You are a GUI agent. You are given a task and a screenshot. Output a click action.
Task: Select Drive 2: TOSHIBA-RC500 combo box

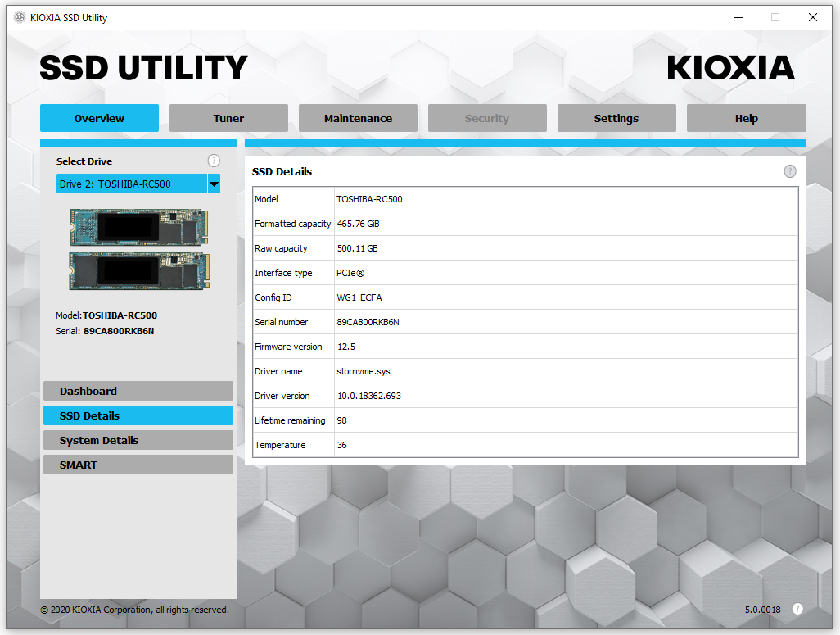tap(138, 184)
